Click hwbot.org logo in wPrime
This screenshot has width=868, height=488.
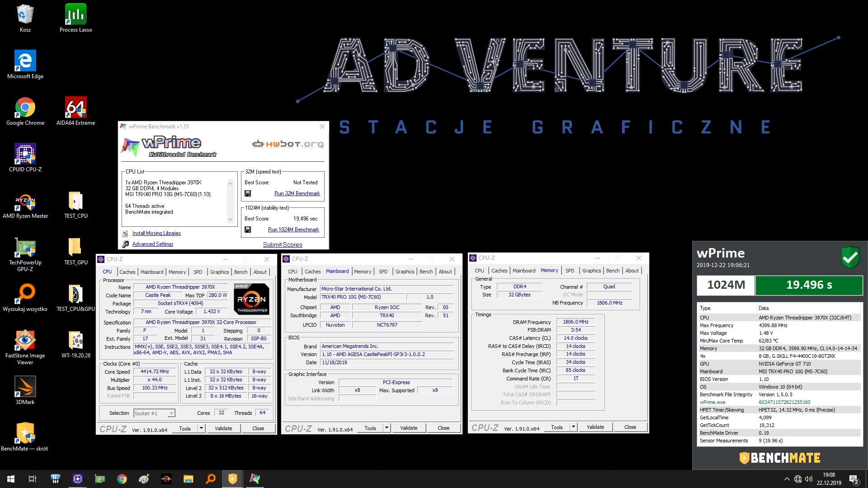pos(288,144)
